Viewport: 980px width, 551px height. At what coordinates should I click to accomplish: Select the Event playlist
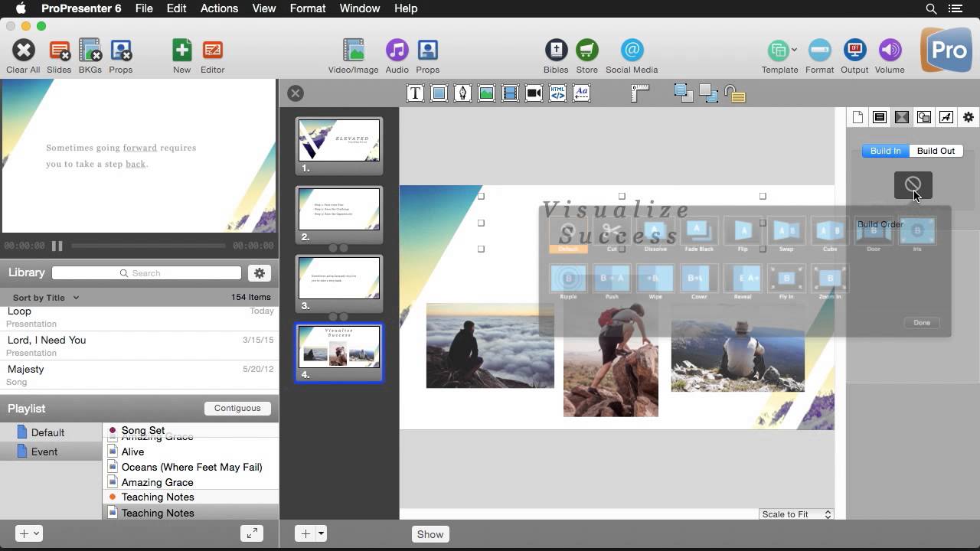coord(51,452)
